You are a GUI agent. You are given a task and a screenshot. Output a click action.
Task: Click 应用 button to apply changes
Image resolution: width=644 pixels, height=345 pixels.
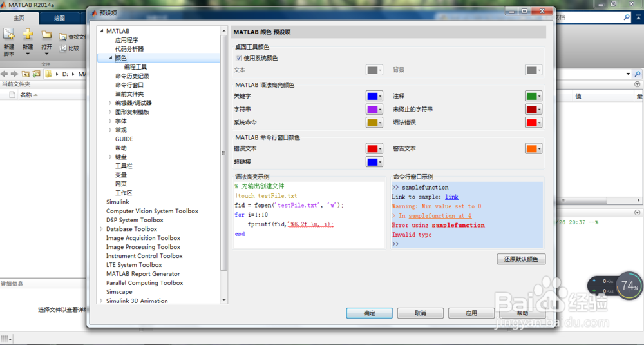click(471, 313)
